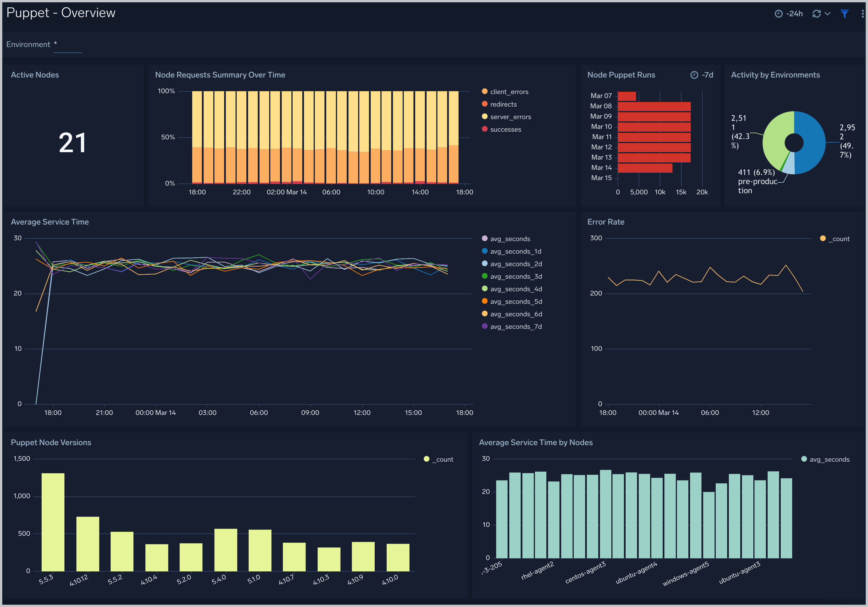Click the 4.10.3 version bar
The height and width of the screenshot is (607, 868).
point(329,559)
